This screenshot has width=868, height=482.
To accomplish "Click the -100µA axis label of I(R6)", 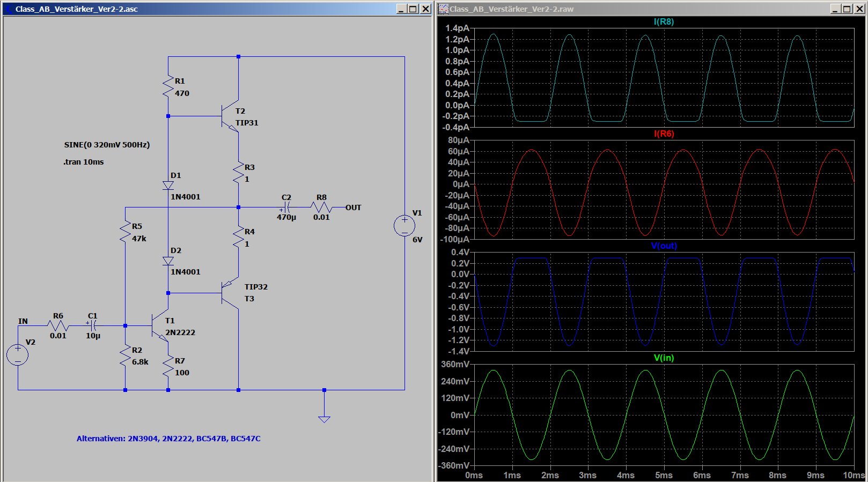I will (x=455, y=239).
